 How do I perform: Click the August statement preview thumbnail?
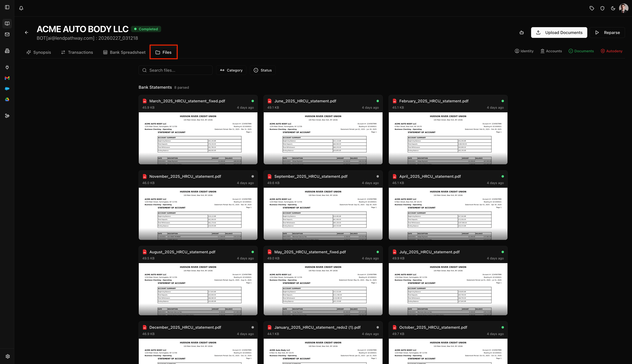point(198,289)
